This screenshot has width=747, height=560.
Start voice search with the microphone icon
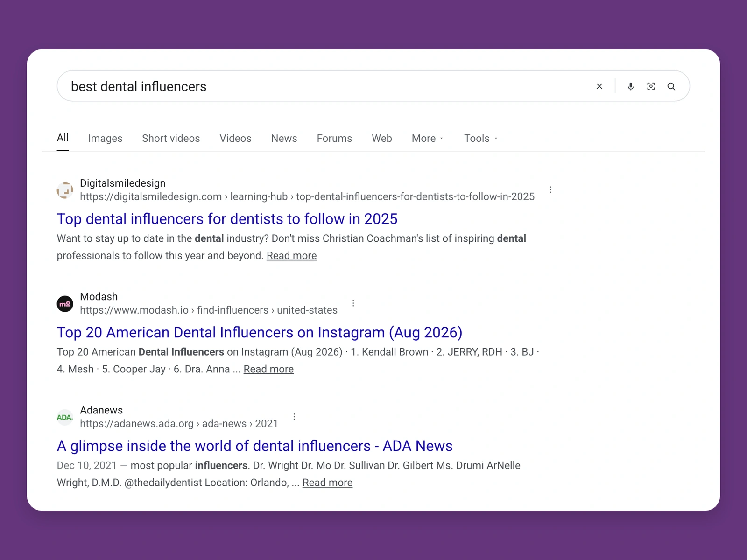pos(631,86)
